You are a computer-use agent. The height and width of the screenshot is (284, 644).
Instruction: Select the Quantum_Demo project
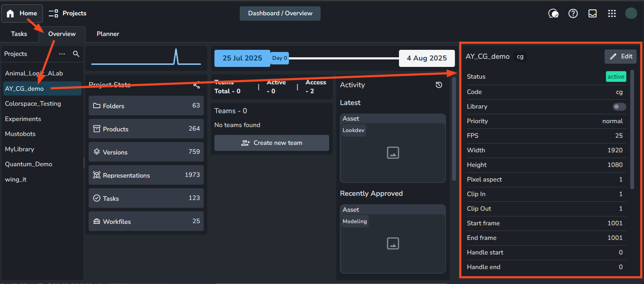[42, 164]
